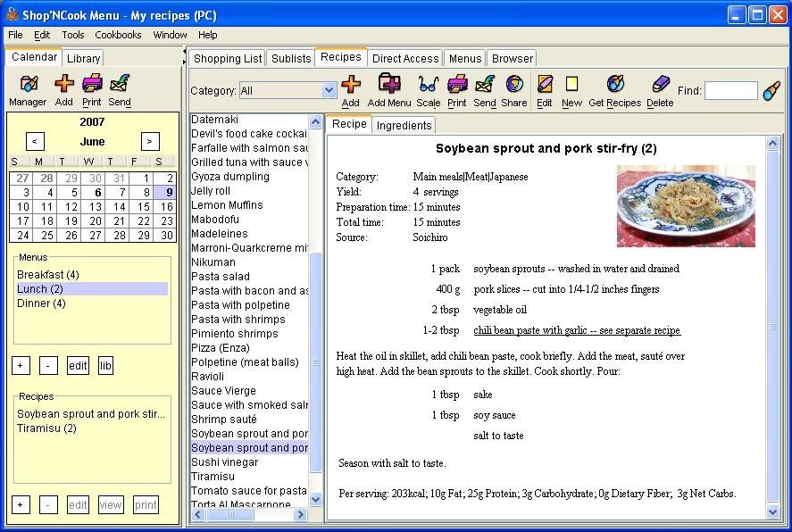Click the Add Menu toolbar icon
Screen dimensions: 792x532
pos(389,84)
